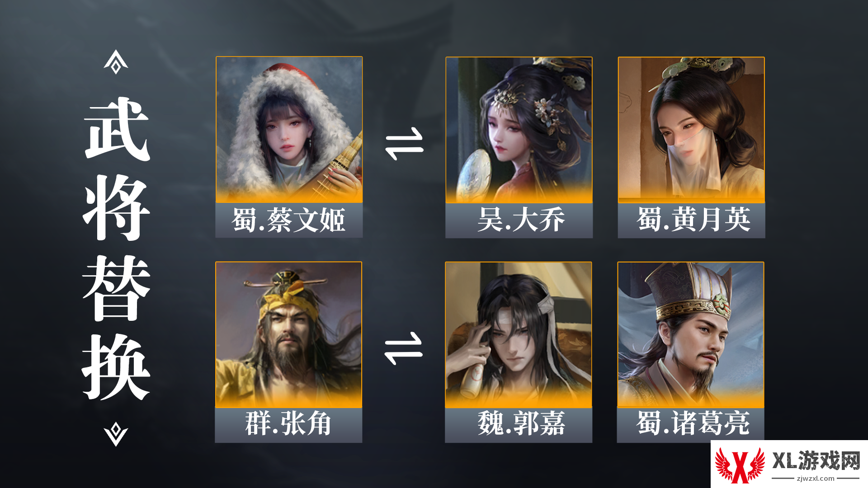This screenshot has width=868, height=488.
Task: Open the 蜀.黄月英 portrait card
Action: coord(691,130)
